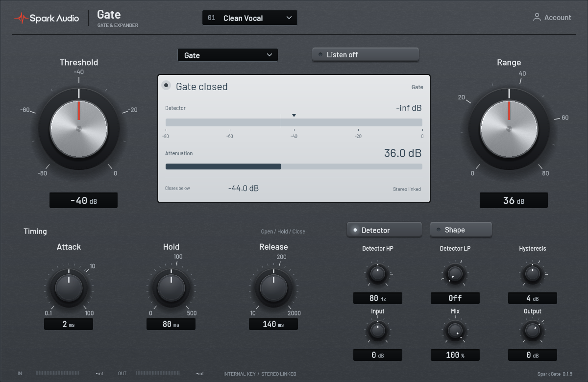Click the Timing section label

tap(35, 231)
